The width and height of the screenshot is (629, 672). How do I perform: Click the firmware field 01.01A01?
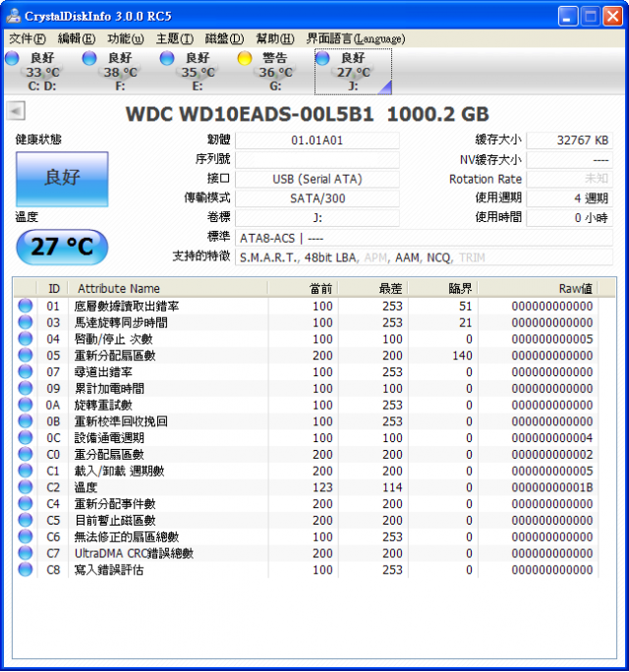click(x=317, y=140)
